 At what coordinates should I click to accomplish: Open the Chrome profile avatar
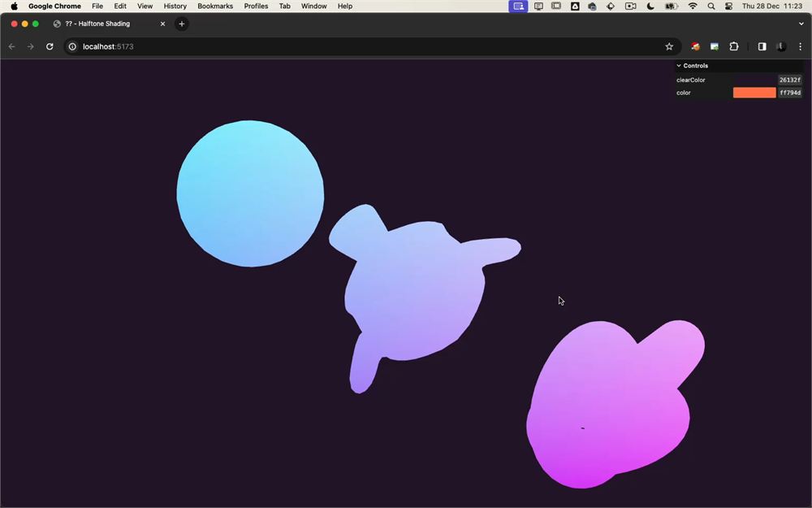[781, 46]
